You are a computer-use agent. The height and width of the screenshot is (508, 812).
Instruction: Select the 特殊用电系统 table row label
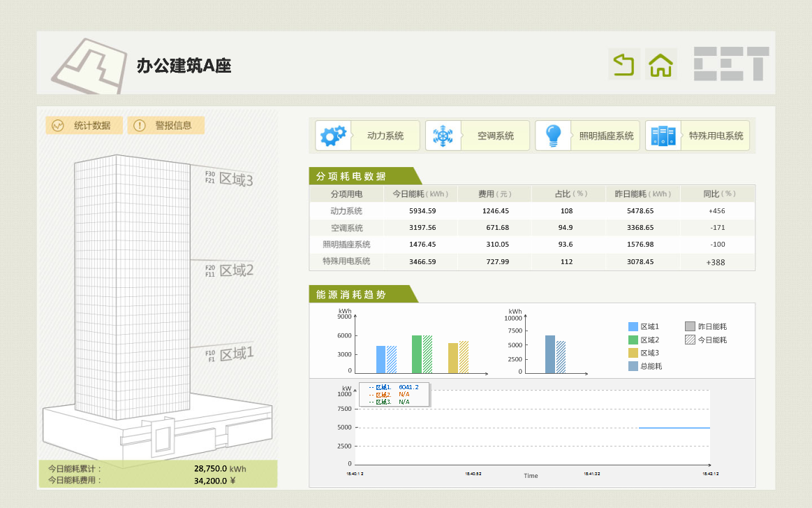click(346, 261)
